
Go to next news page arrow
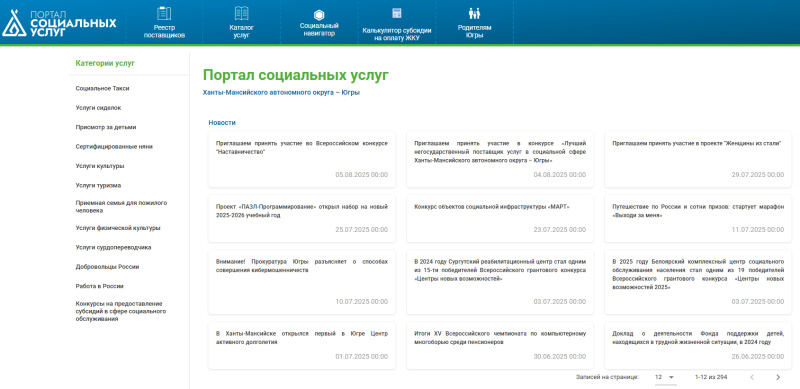coord(778,377)
